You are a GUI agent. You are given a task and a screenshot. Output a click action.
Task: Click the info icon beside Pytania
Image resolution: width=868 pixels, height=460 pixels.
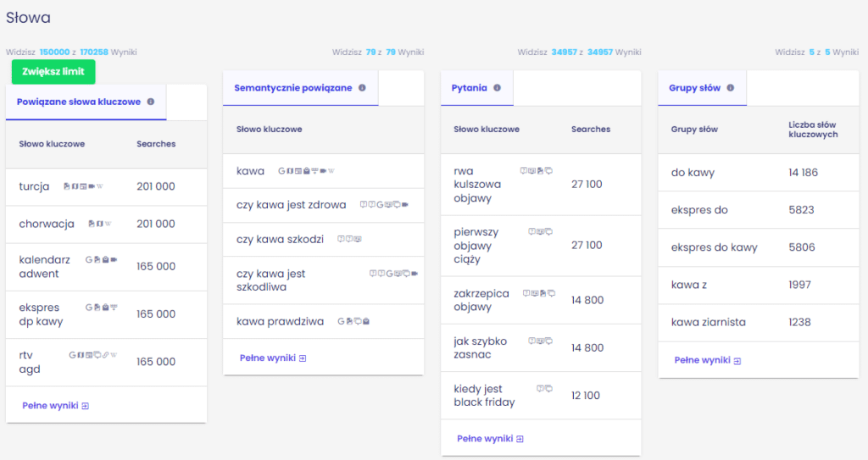[x=497, y=87]
